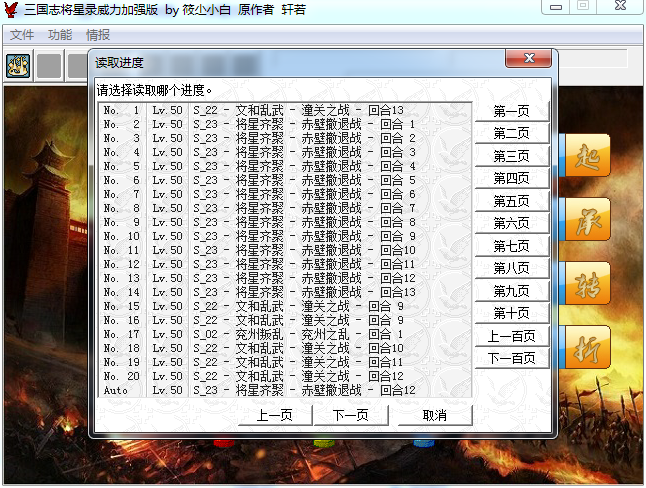The width and height of the screenshot is (646, 488).
Task: Go to previous page with 上一页
Action: pos(275,415)
